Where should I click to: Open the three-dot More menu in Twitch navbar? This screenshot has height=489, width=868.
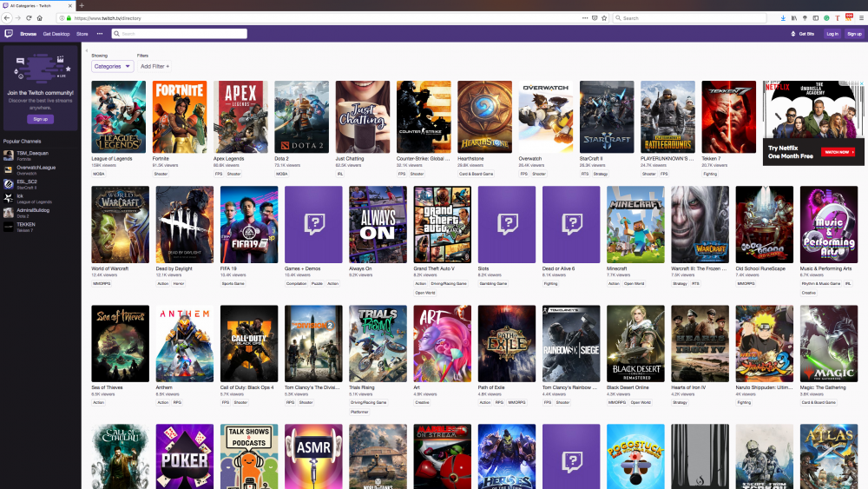coord(100,34)
